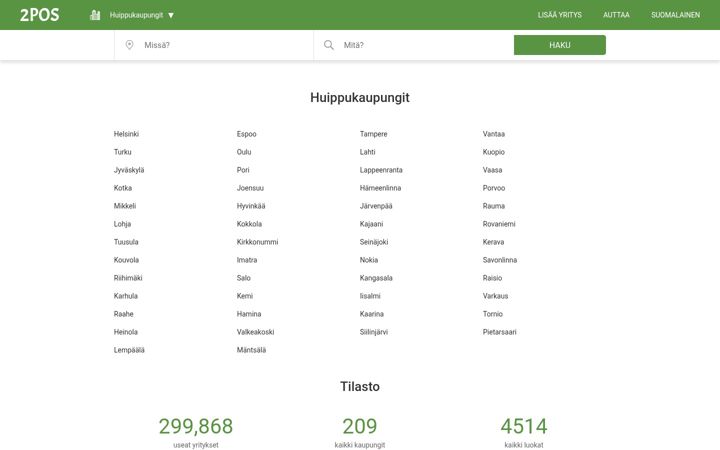
Task: Visit the Kouvola link
Action: 126,260
